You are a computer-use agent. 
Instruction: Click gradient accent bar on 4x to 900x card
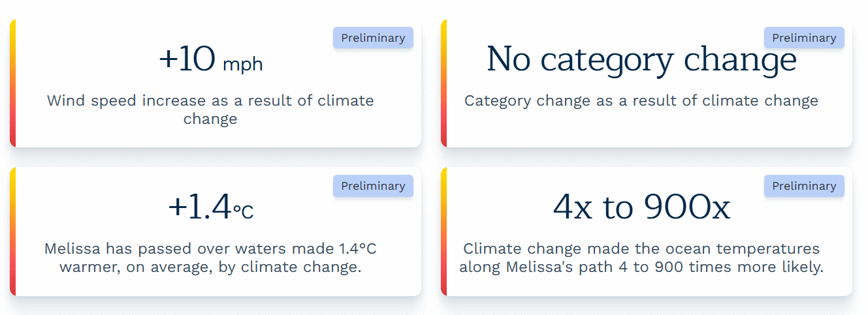[x=443, y=232]
